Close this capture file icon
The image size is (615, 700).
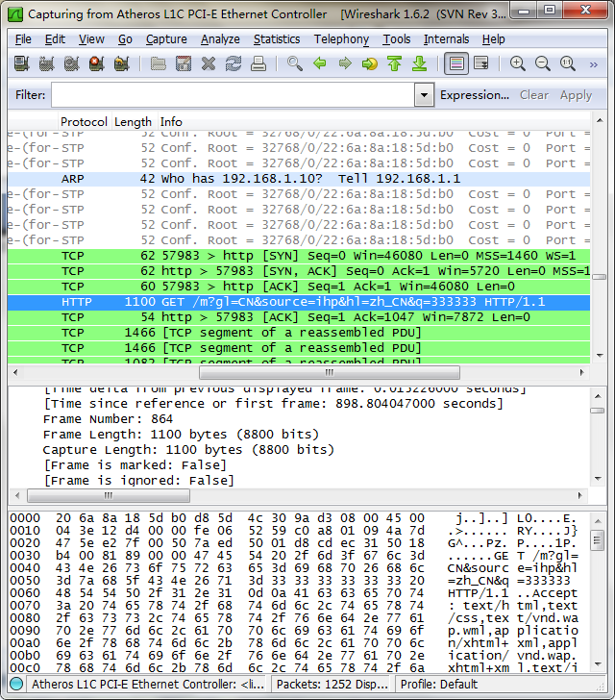(x=208, y=63)
